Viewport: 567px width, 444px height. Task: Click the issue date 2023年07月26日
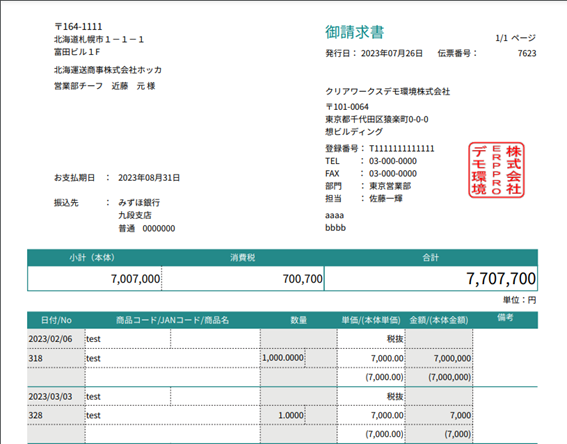pyautogui.click(x=392, y=54)
